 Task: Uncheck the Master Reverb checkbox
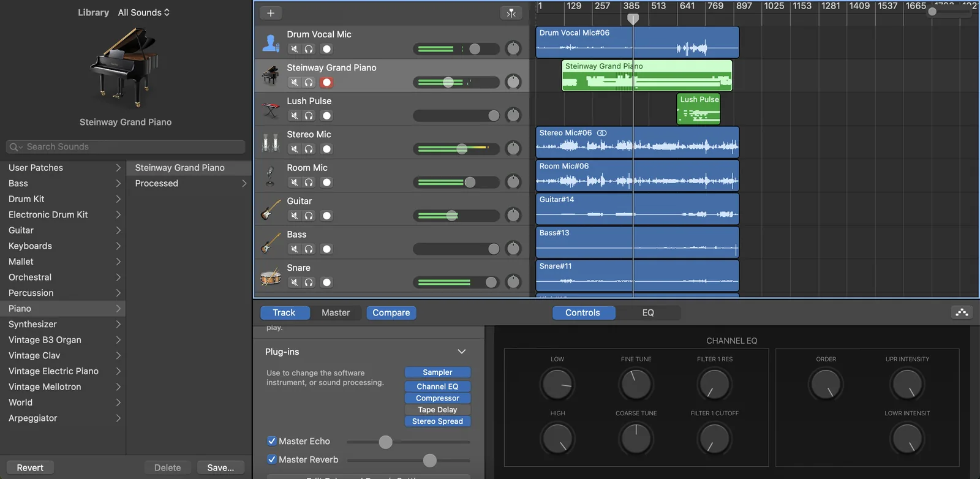coord(272,459)
